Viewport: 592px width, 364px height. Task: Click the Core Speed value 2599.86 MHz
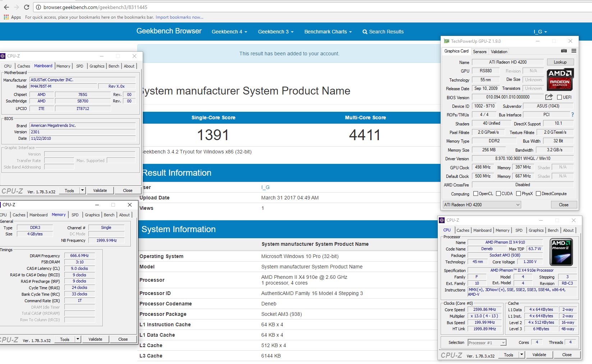pyautogui.click(x=485, y=309)
